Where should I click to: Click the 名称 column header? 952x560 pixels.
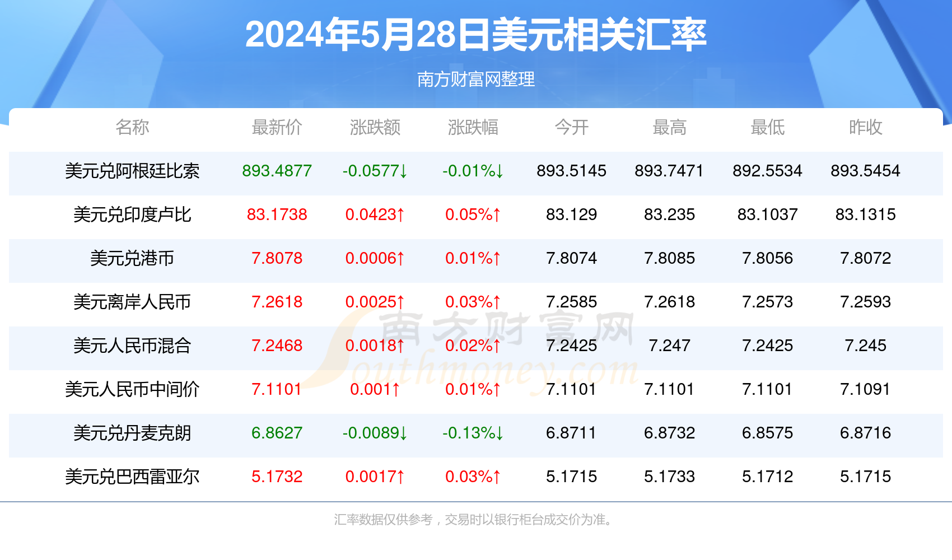(x=132, y=127)
